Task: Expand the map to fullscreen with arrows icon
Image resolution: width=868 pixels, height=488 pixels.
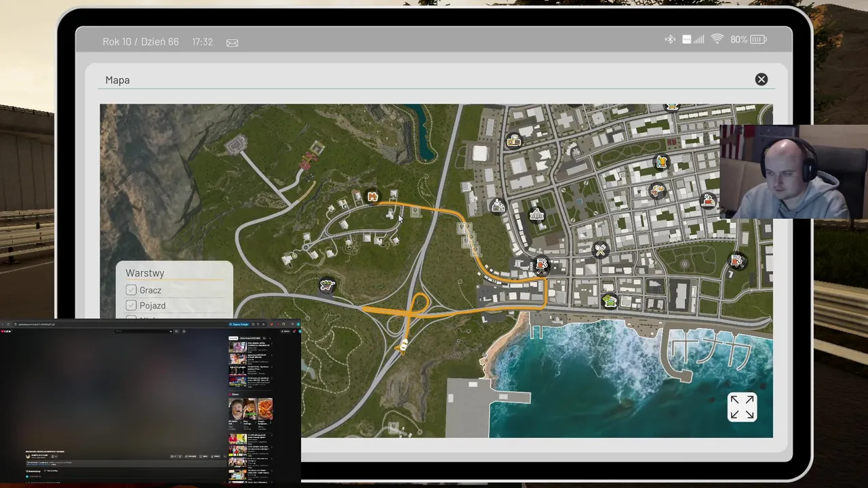Action: point(742,407)
